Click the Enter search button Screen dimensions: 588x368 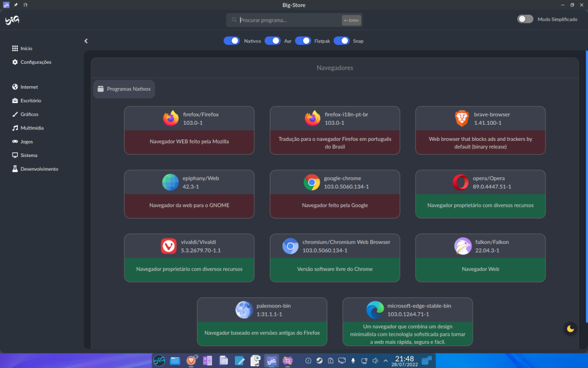pos(351,20)
